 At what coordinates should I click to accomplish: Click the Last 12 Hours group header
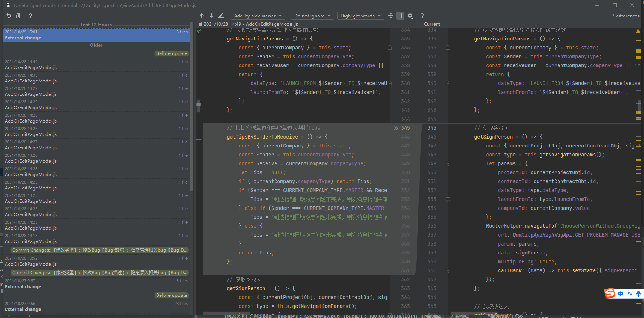click(x=96, y=25)
